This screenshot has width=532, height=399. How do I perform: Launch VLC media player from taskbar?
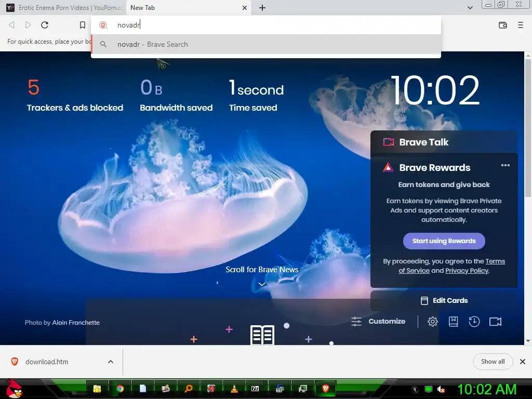[234, 389]
